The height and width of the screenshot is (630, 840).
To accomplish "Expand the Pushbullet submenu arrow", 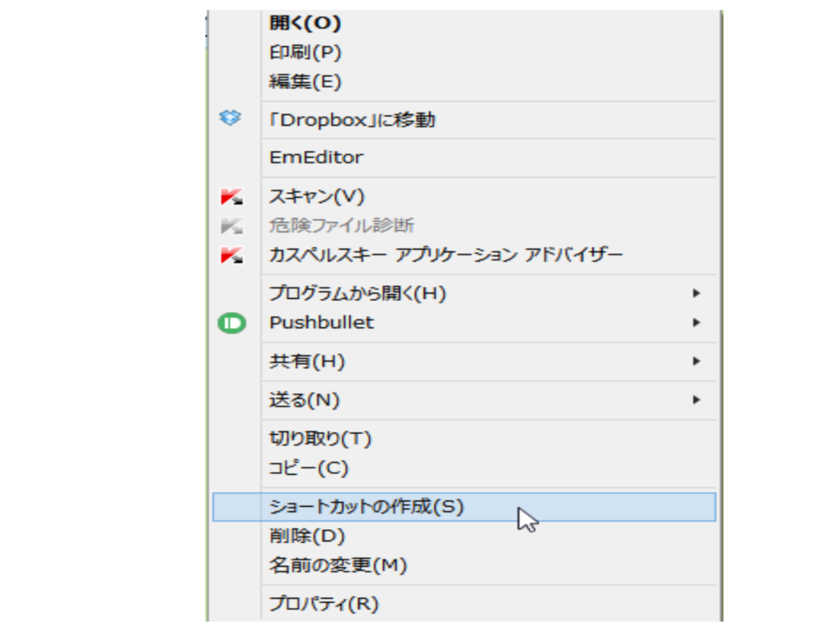I will point(696,323).
